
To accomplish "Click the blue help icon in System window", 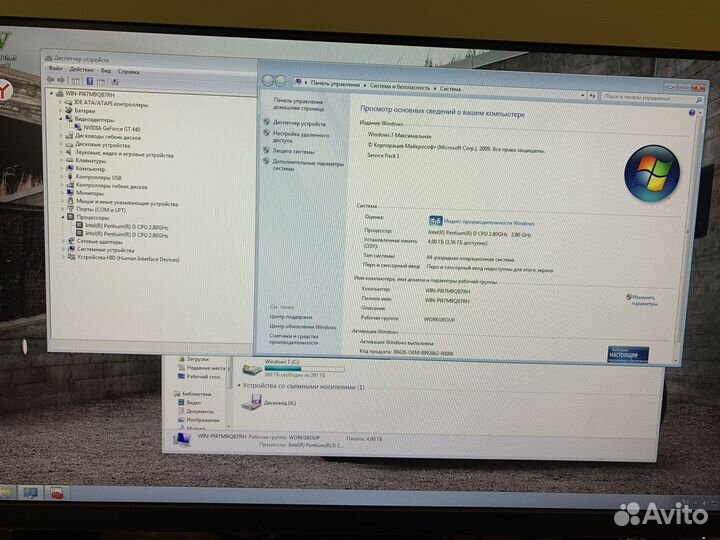I will pyautogui.click(x=692, y=112).
